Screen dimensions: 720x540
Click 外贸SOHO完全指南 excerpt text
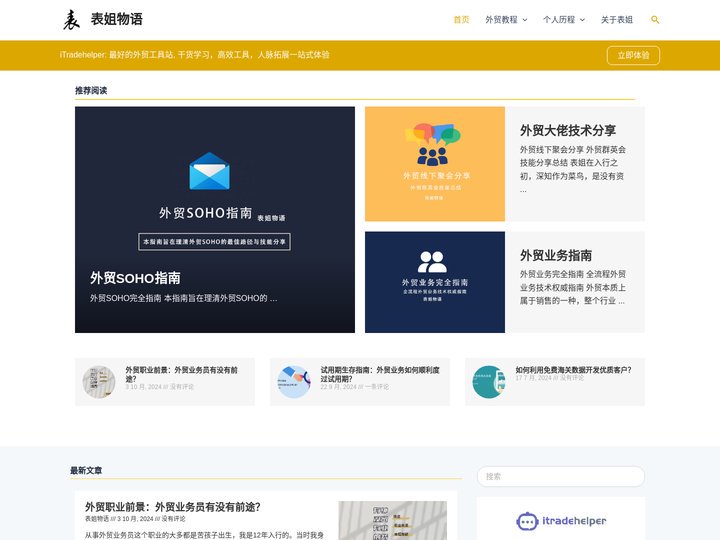point(183,298)
